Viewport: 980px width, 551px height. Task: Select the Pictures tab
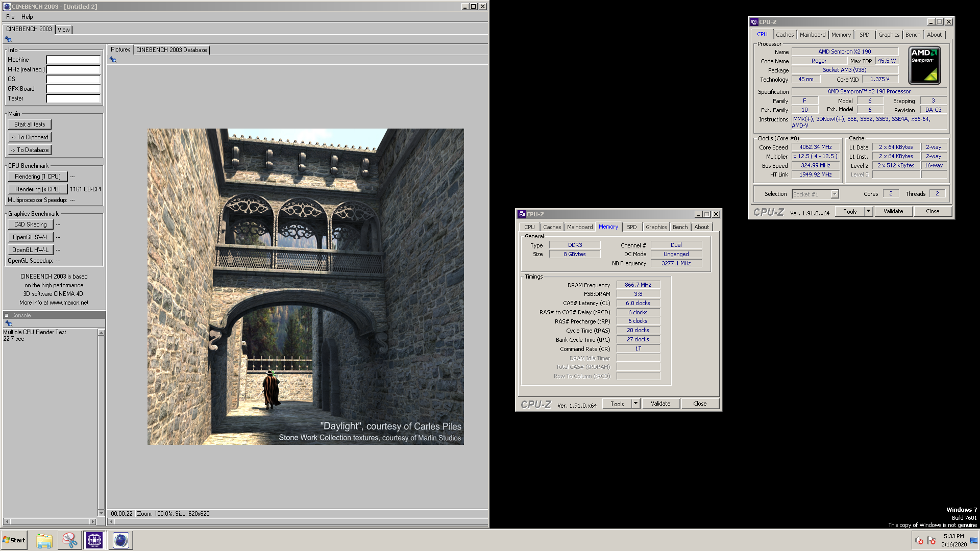[120, 49]
